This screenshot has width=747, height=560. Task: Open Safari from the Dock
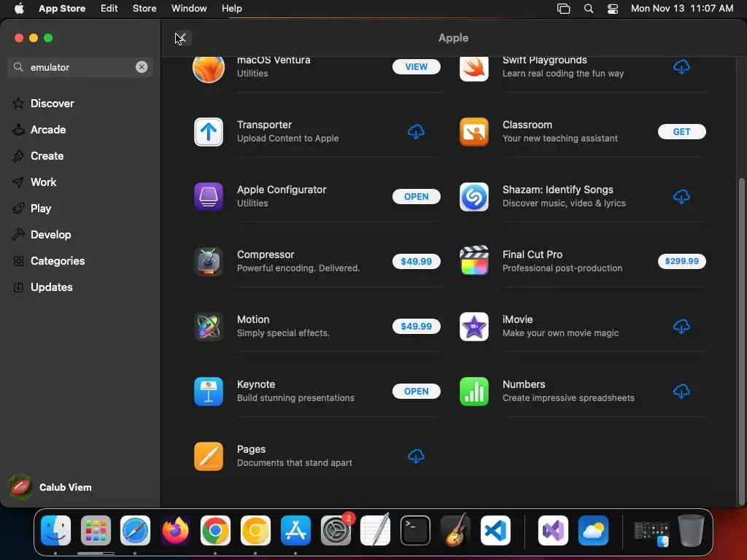(135, 530)
